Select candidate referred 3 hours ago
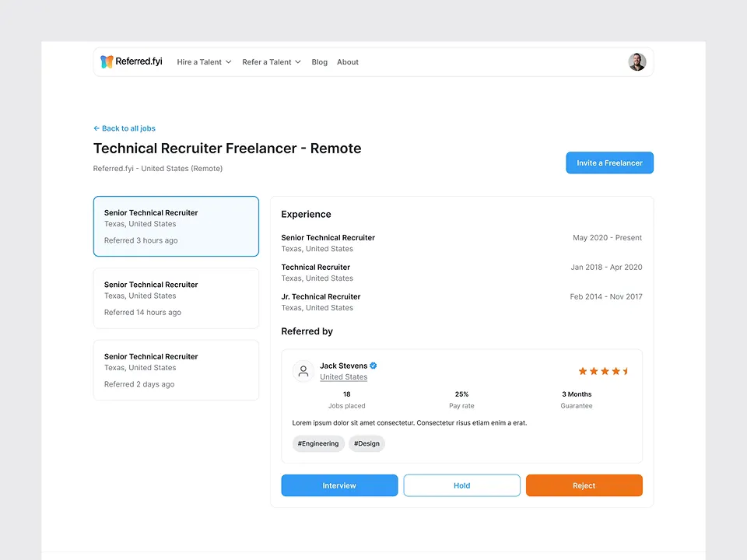Viewport: 747px width, 560px height. [x=176, y=226]
